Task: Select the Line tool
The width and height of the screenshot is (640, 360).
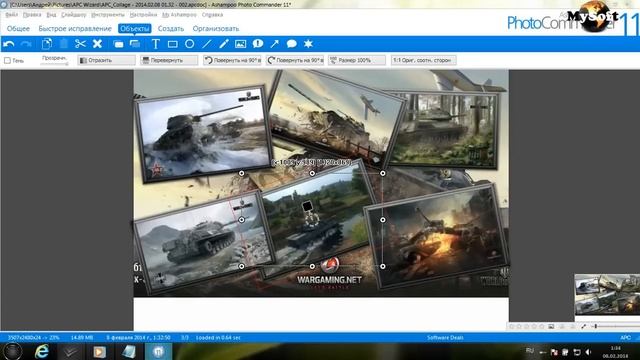Action: pos(207,44)
